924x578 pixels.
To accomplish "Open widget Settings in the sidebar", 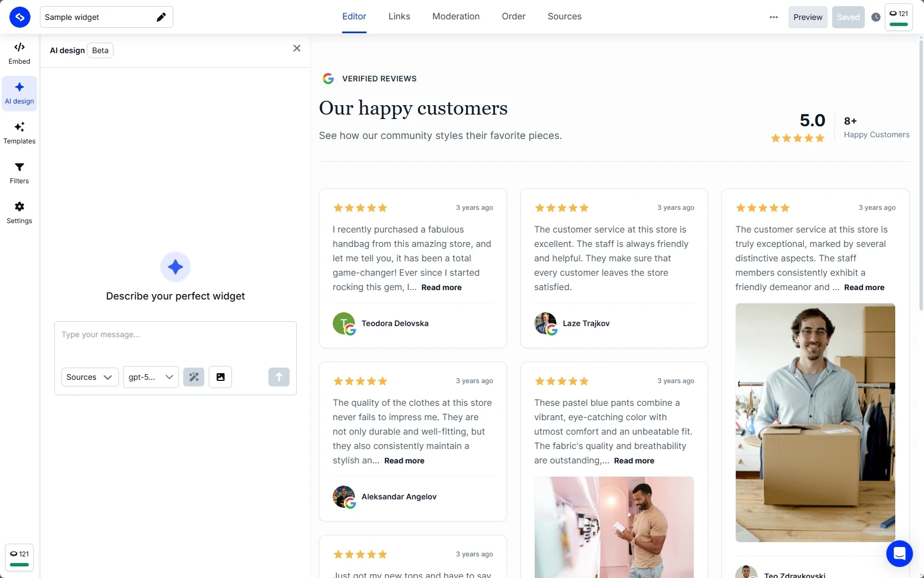I will [x=19, y=213].
